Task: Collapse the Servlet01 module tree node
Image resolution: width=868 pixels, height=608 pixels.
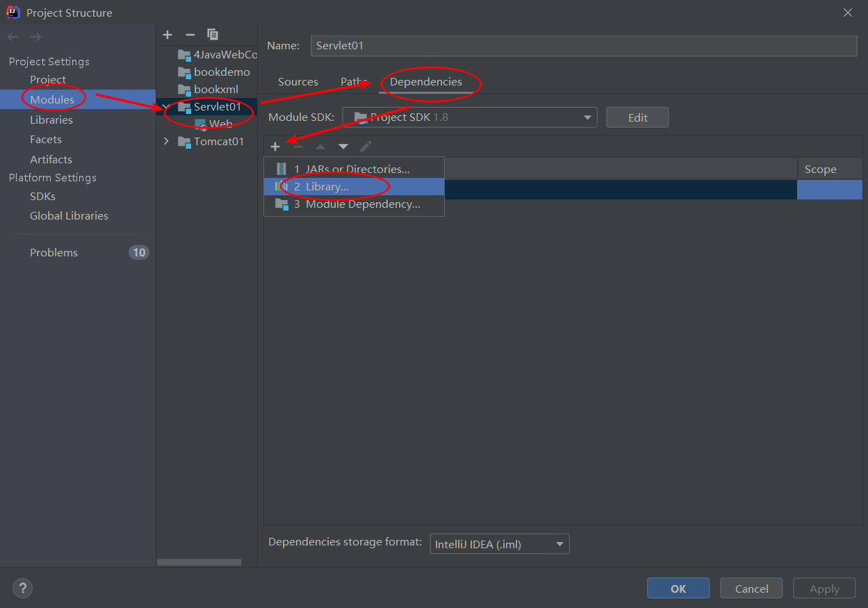Action: [165, 107]
